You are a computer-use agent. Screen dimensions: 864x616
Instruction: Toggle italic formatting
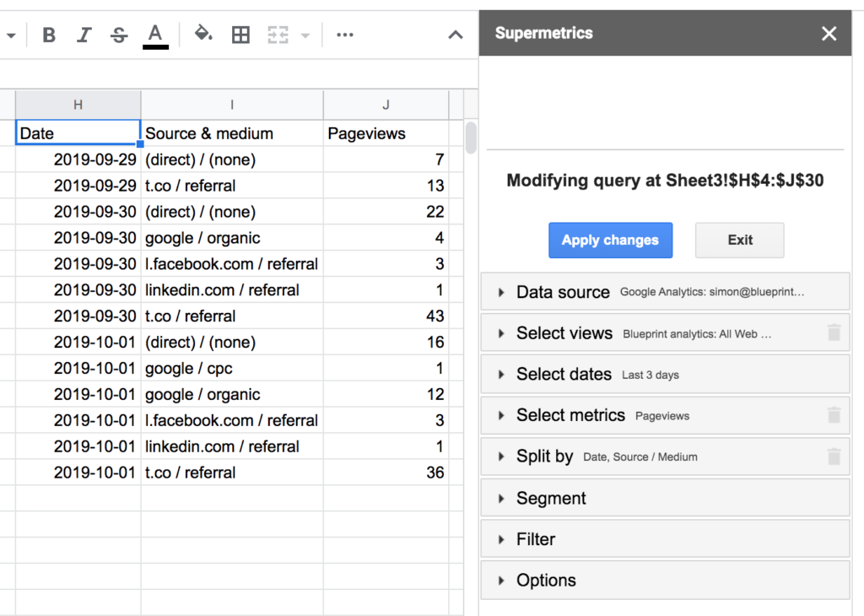coord(84,35)
